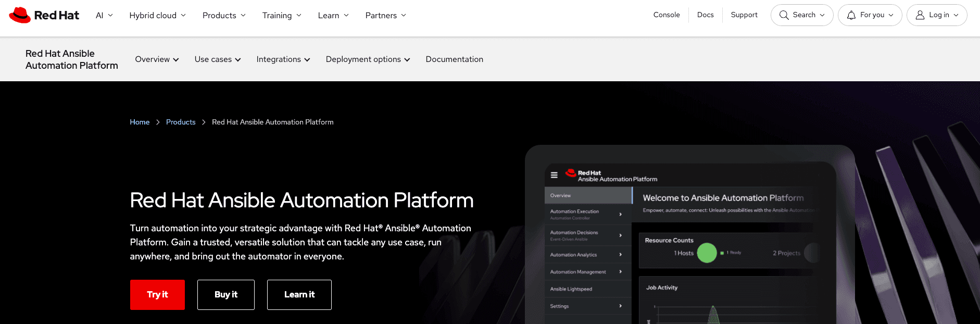
Task: Open the Docs link
Action: click(x=706, y=15)
